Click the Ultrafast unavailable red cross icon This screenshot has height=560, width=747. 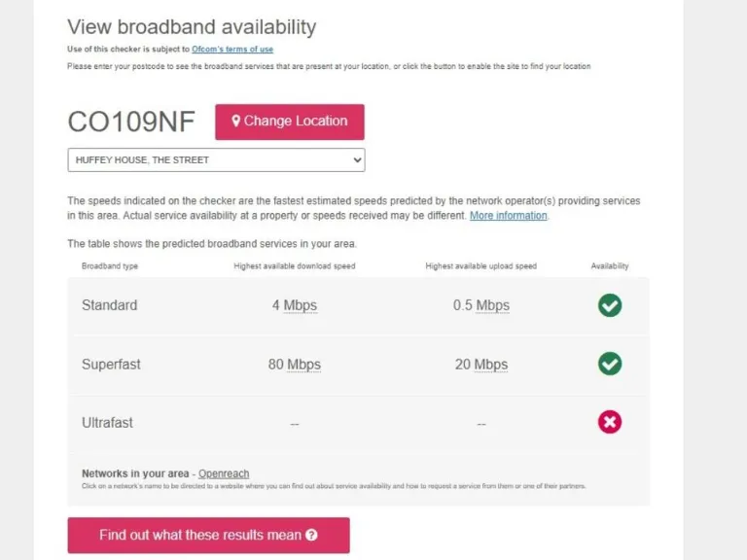tap(610, 422)
